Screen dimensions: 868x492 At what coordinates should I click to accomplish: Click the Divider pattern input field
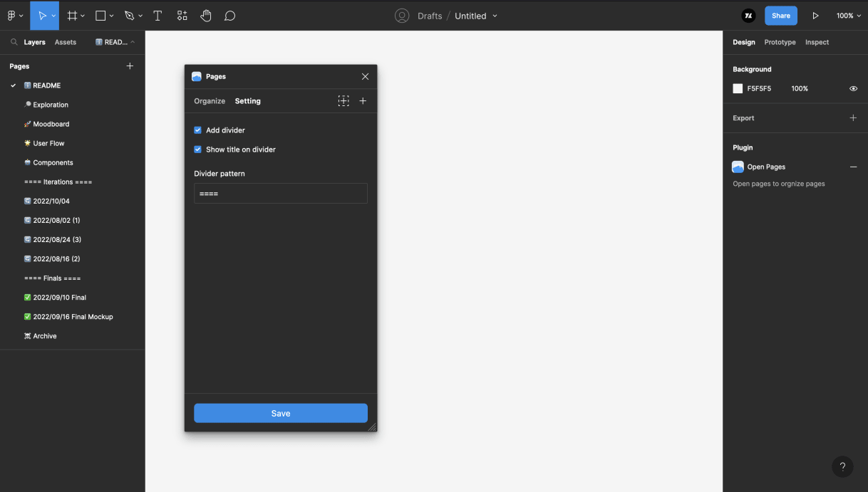[280, 193]
